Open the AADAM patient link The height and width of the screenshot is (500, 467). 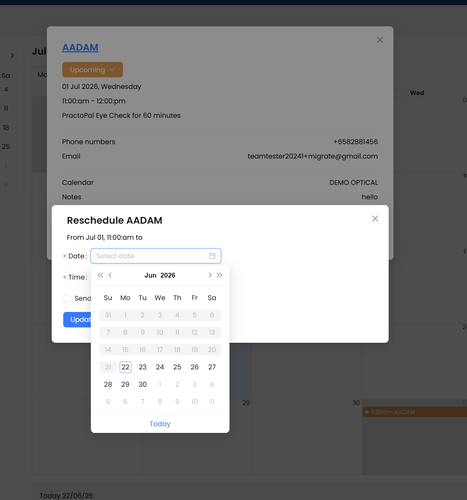coord(80,48)
